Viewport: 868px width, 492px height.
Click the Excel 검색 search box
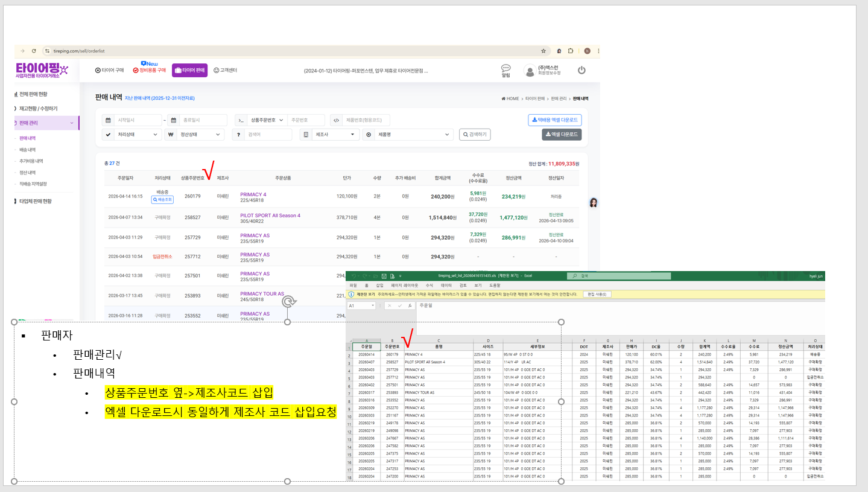click(619, 276)
